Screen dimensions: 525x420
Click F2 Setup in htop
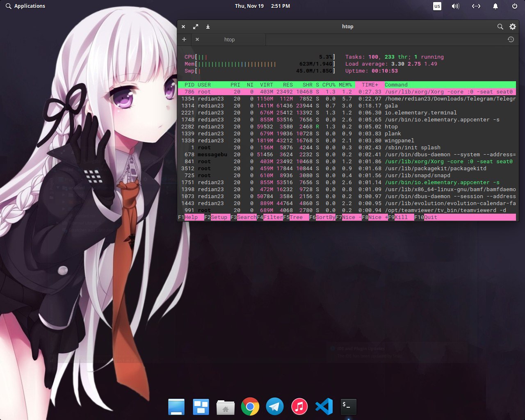[x=217, y=217]
